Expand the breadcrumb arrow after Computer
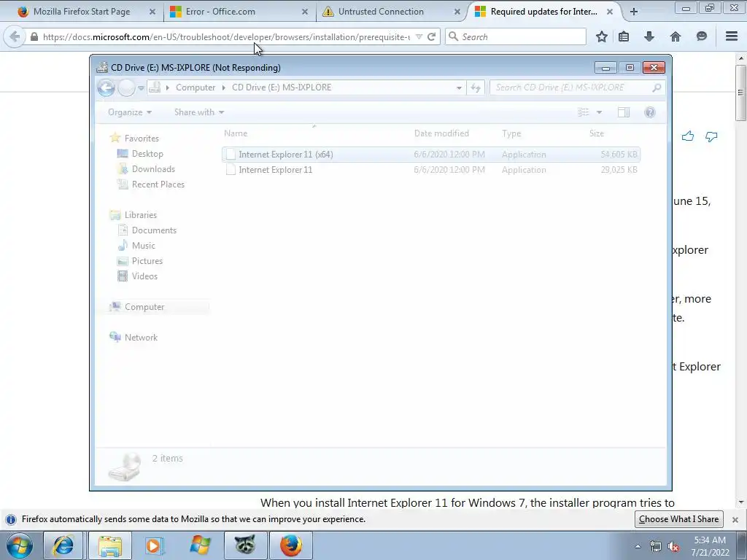Viewport: 747px width, 560px height. [223, 87]
